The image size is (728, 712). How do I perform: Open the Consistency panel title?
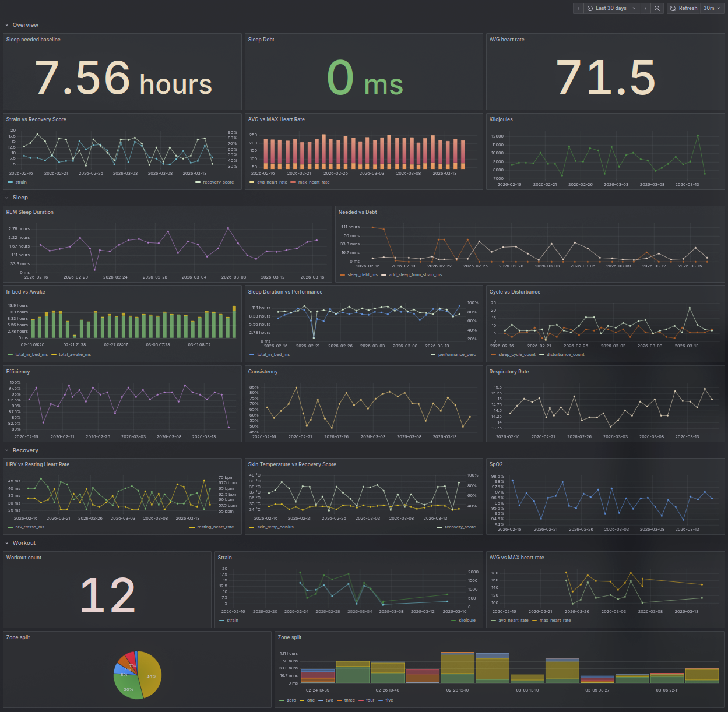[263, 372]
